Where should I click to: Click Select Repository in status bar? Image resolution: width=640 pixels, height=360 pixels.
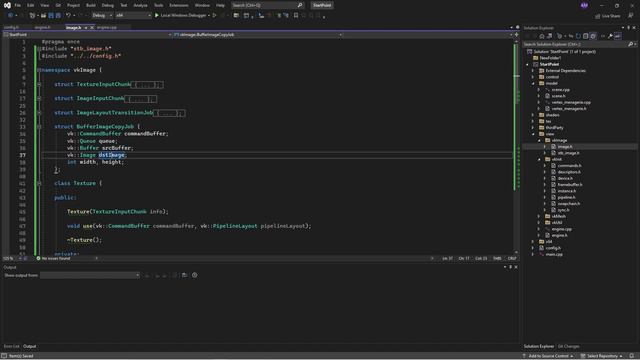[x=602, y=356]
